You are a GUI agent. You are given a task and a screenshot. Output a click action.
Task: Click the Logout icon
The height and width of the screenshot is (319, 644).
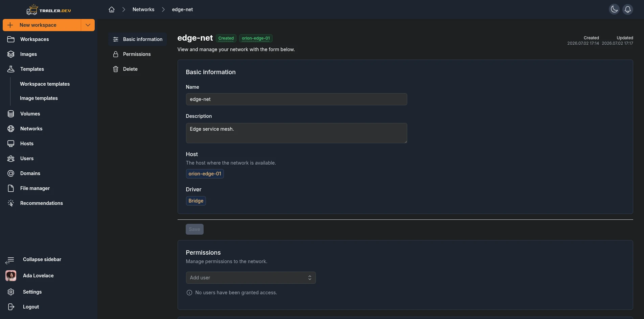tap(11, 307)
